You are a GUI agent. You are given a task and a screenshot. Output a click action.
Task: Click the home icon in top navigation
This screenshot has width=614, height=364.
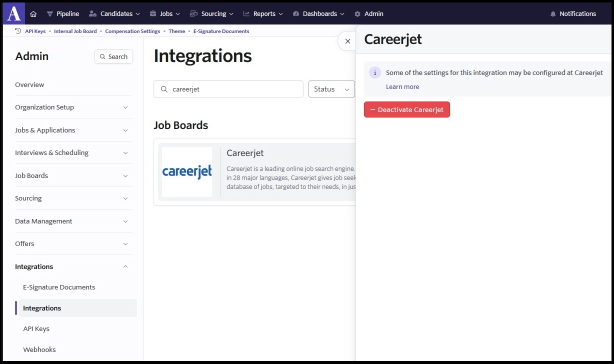click(33, 14)
